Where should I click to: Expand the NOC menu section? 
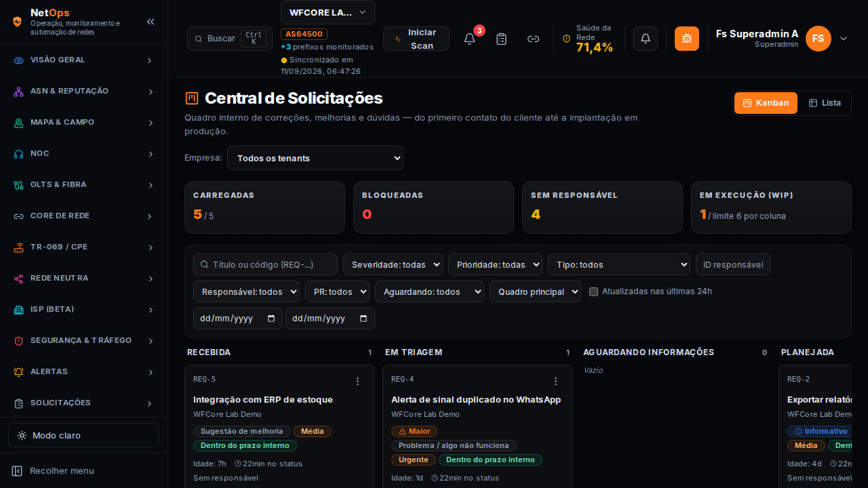[x=151, y=154]
